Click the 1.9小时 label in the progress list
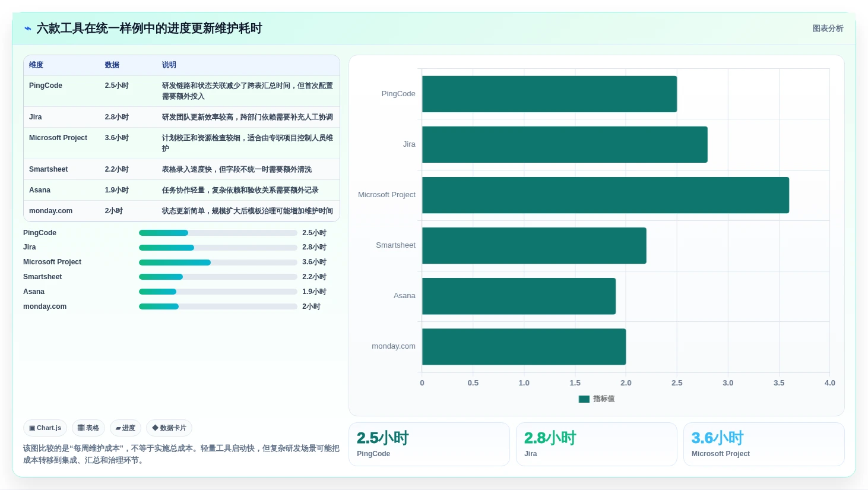 click(x=314, y=292)
